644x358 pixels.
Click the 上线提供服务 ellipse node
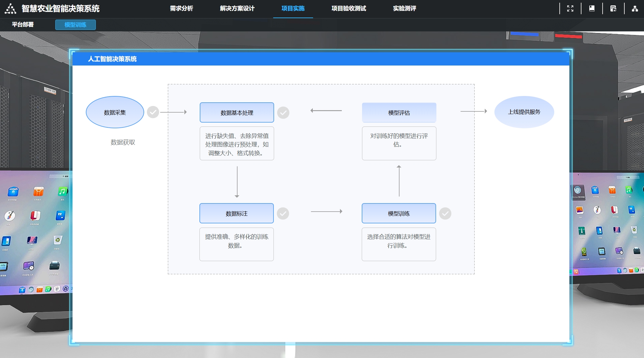(x=524, y=112)
